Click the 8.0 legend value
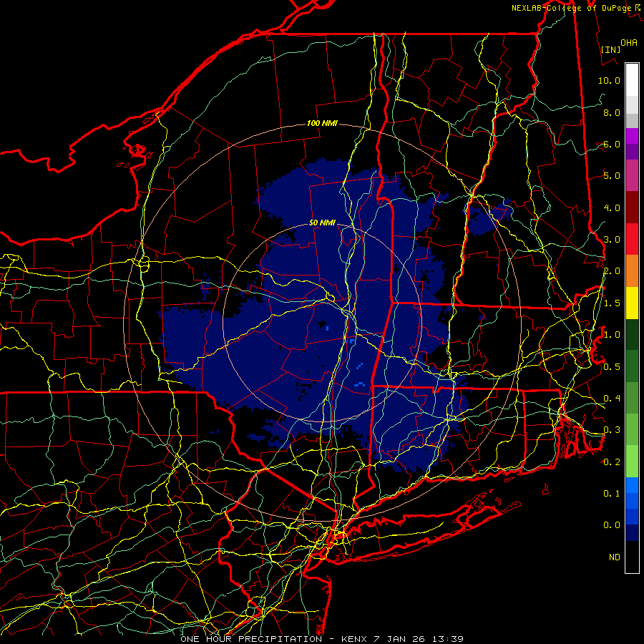The width and height of the screenshot is (644, 644). 612,112
